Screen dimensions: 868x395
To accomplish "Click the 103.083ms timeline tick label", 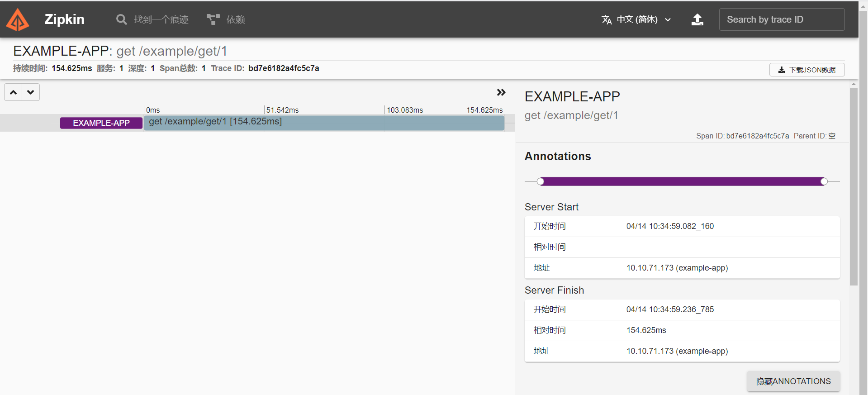I will pyautogui.click(x=405, y=110).
